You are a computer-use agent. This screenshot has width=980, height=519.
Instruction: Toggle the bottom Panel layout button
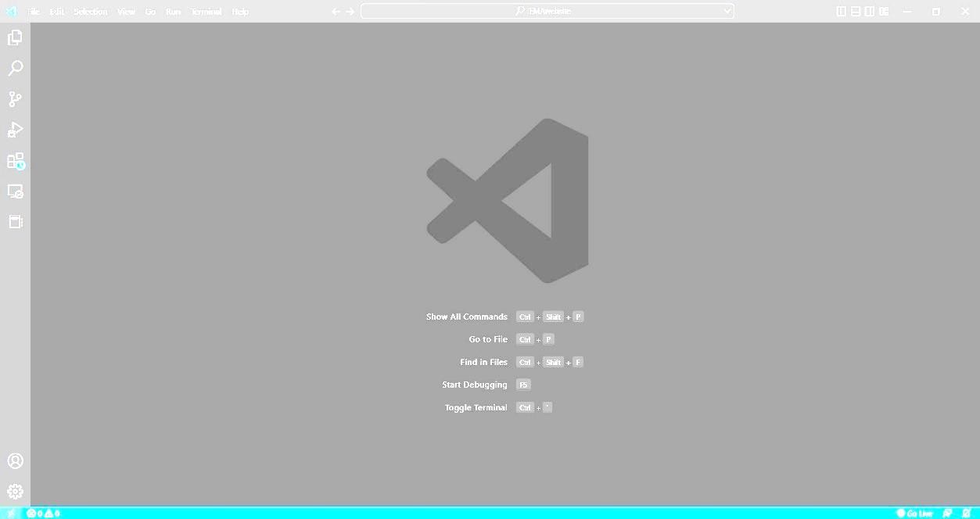pyautogui.click(x=856, y=12)
